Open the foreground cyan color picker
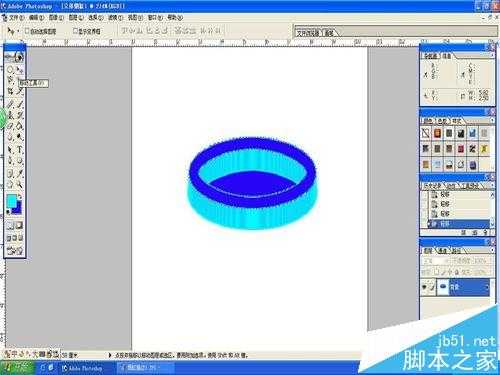This screenshot has height=375, width=500. (x=11, y=201)
